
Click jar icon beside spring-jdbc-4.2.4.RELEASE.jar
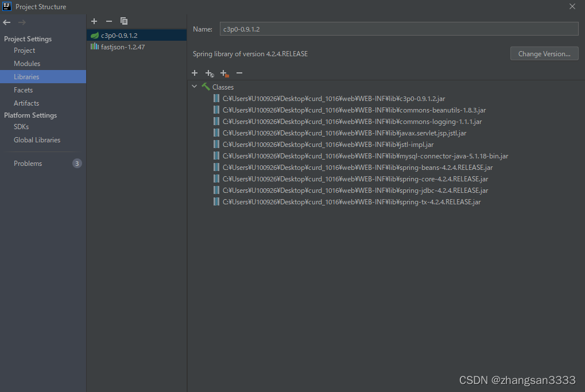click(x=216, y=190)
